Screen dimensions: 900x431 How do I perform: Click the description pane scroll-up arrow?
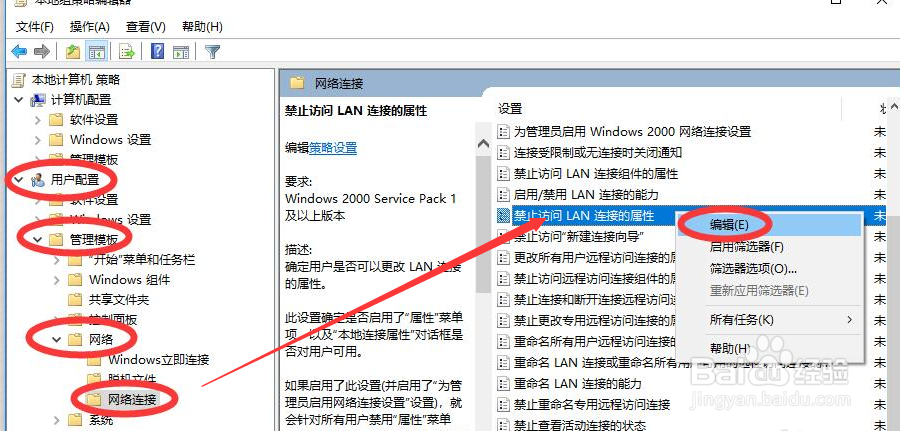(x=484, y=143)
